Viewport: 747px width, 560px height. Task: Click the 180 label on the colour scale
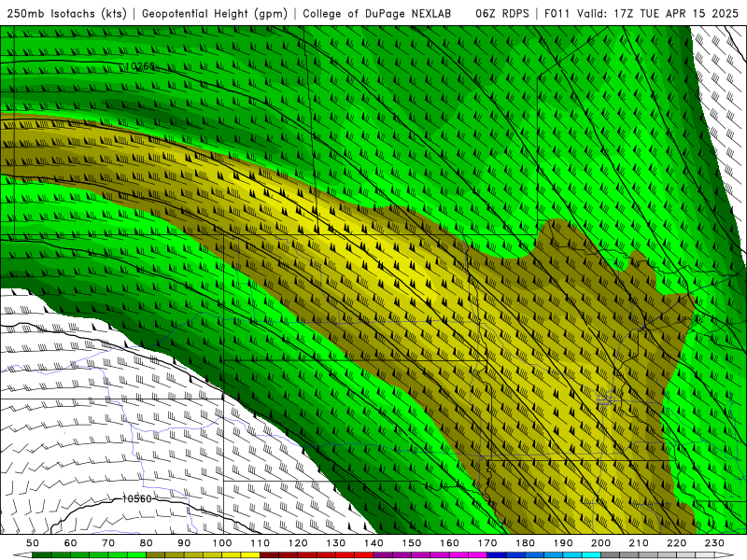click(x=525, y=543)
